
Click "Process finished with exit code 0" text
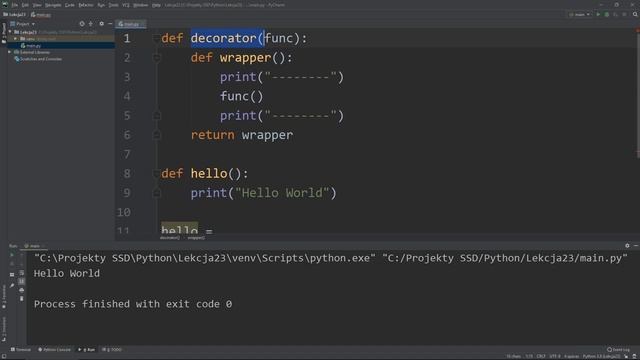(133, 304)
